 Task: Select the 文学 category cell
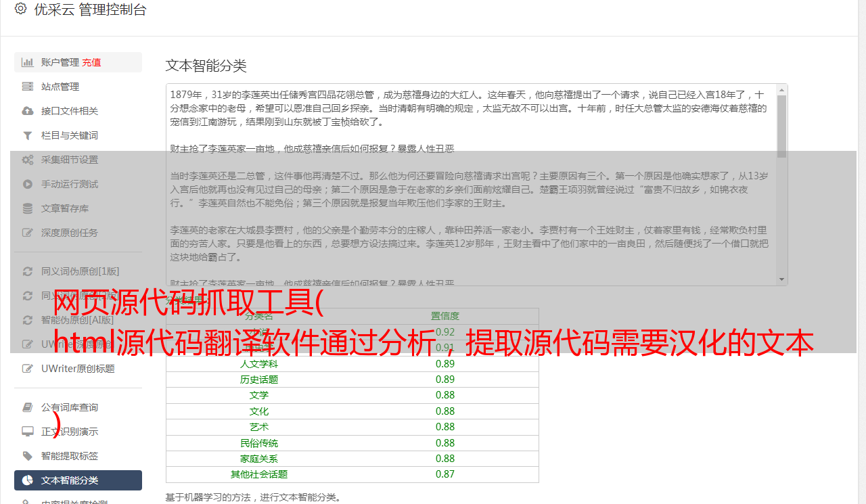(259, 395)
